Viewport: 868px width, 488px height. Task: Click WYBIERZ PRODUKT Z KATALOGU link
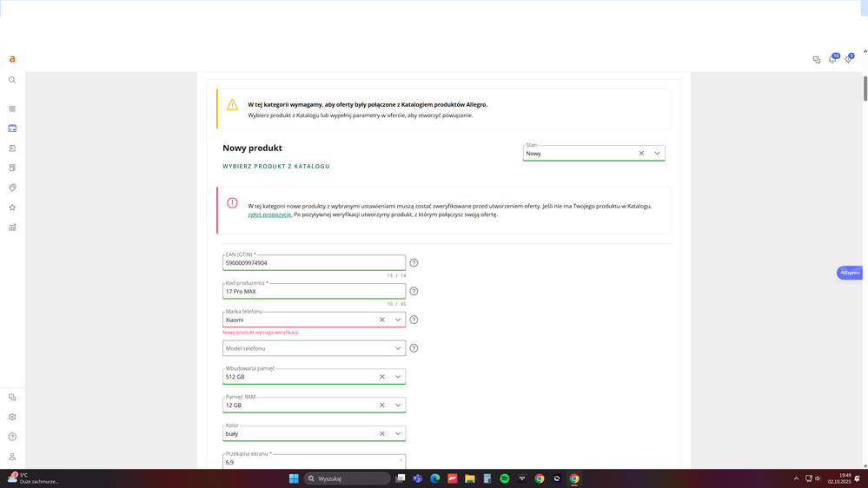coord(276,166)
